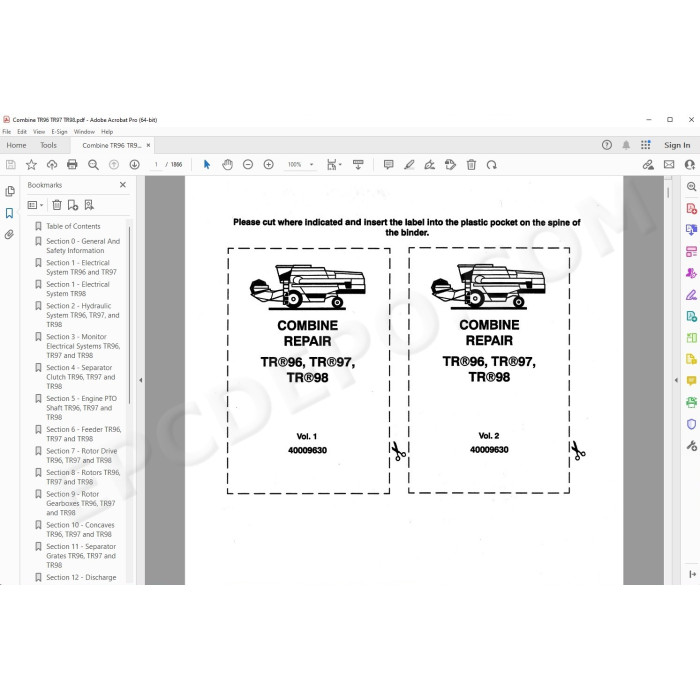The width and height of the screenshot is (700, 700).
Task: Open Section 2 Hydraulic System bookmark
Action: click(83, 315)
